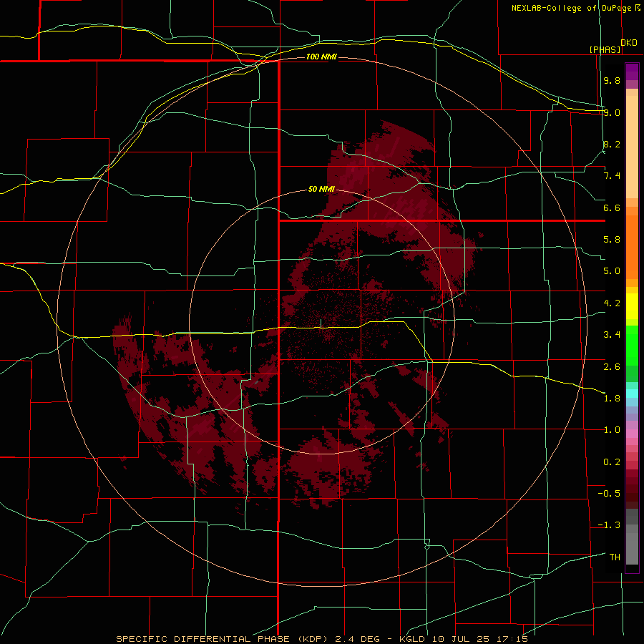
Task: Click the [PHAS] label above color scale
Action: coord(605,49)
